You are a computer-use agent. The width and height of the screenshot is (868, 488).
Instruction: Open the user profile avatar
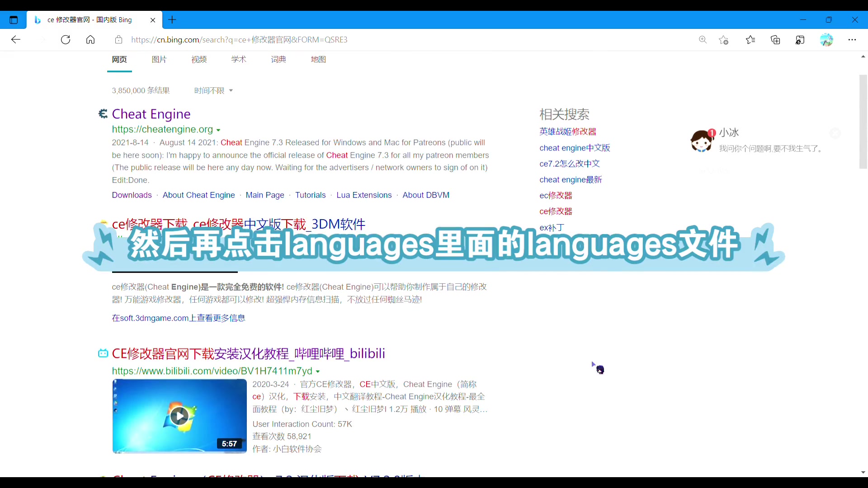pyautogui.click(x=826, y=40)
